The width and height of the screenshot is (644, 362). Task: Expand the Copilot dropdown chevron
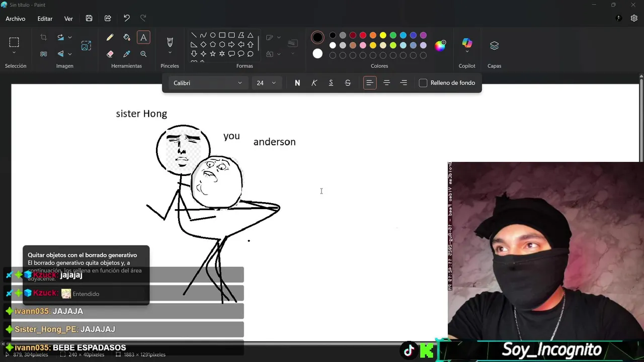(x=467, y=52)
